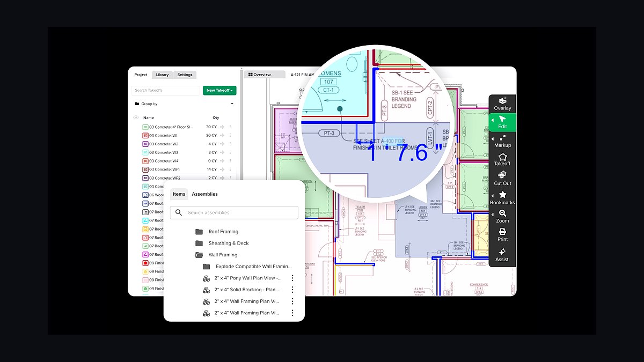The image size is (644, 362).
Task: Switch to the Library tab
Action: point(162,75)
